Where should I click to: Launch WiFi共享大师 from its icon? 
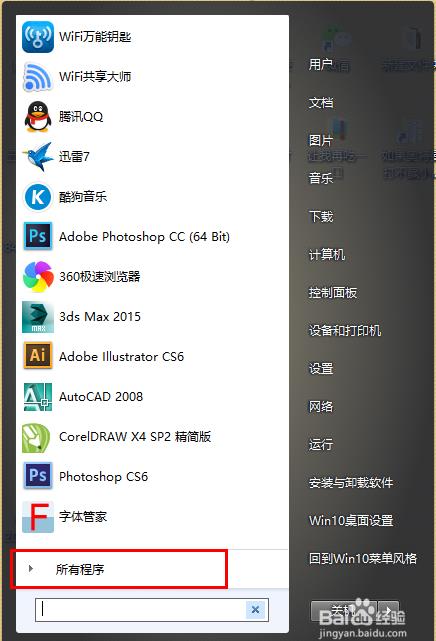(38, 76)
